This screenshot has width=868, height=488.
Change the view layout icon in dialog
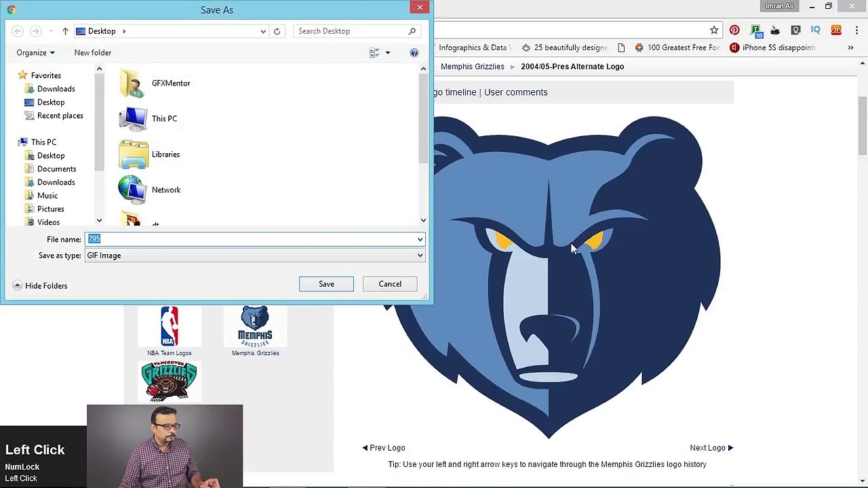click(x=374, y=53)
